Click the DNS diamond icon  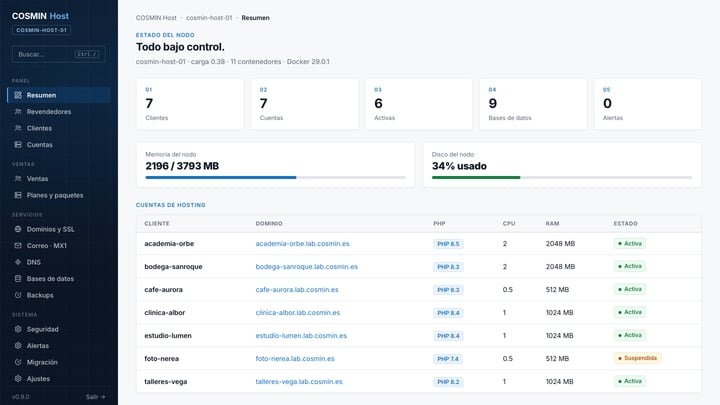pyautogui.click(x=18, y=262)
